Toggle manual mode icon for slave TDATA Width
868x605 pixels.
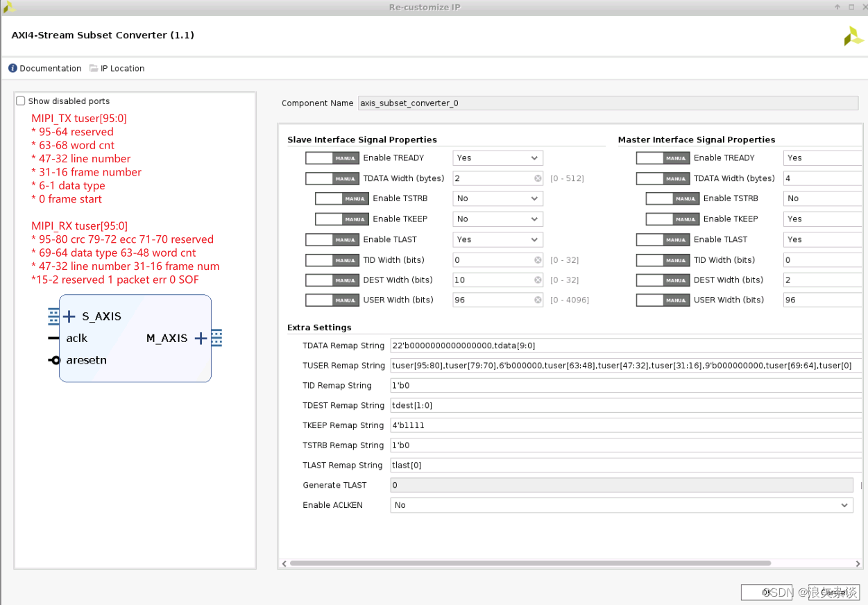coord(332,178)
